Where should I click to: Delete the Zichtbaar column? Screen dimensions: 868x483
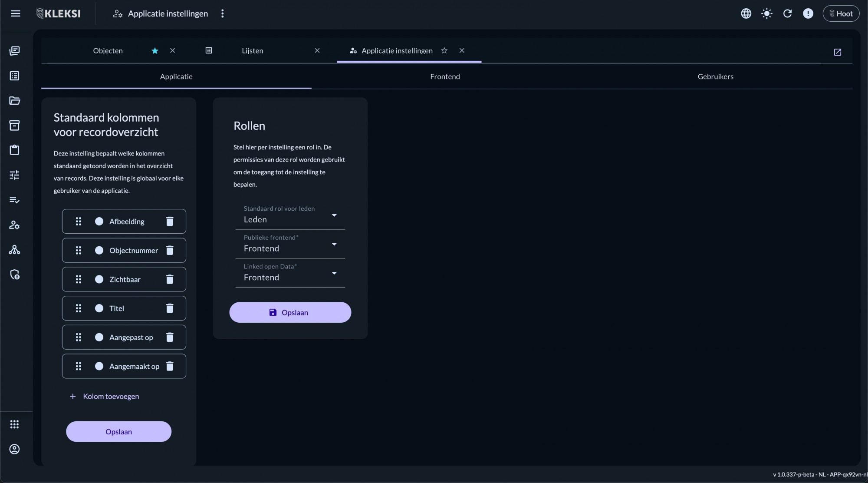coord(170,279)
